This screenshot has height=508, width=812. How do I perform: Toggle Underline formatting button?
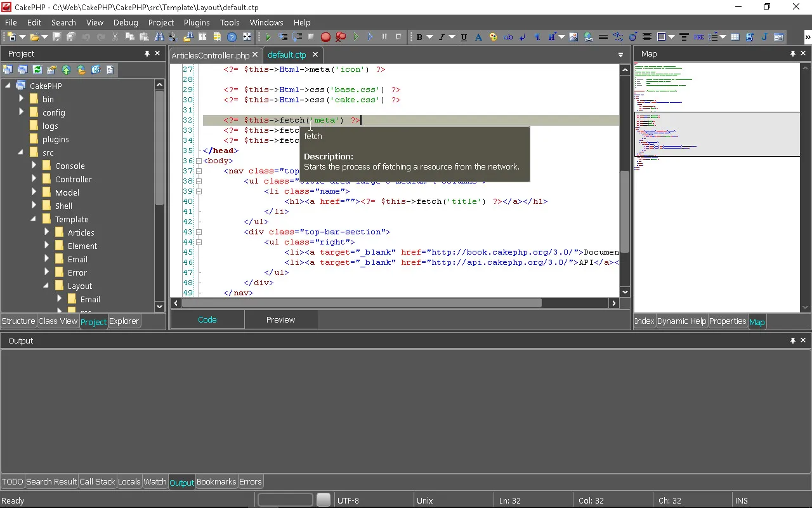tap(464, 37)
